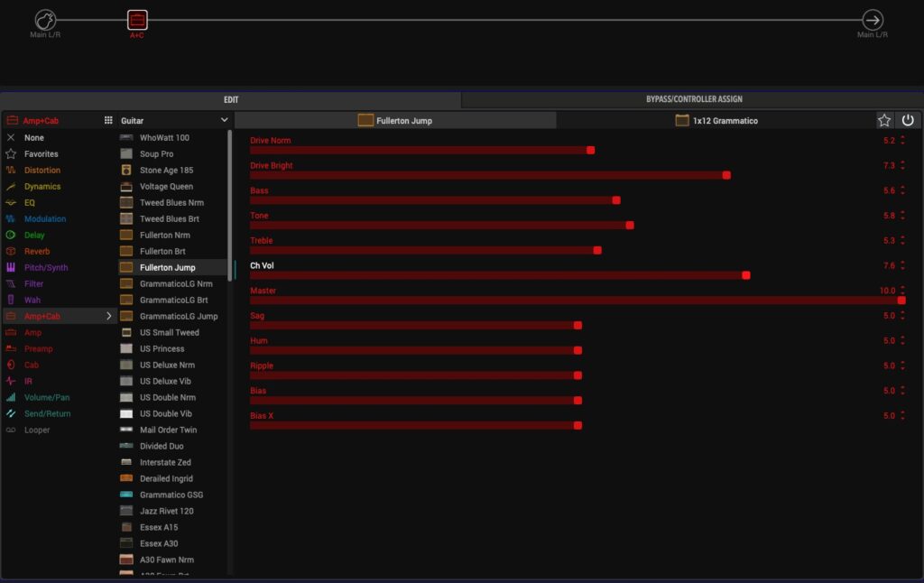The image size is (924, 583).
Task: Open the grid view icon beside Amp+Cab
Action: pyautogui.click(x=108, y=120)
